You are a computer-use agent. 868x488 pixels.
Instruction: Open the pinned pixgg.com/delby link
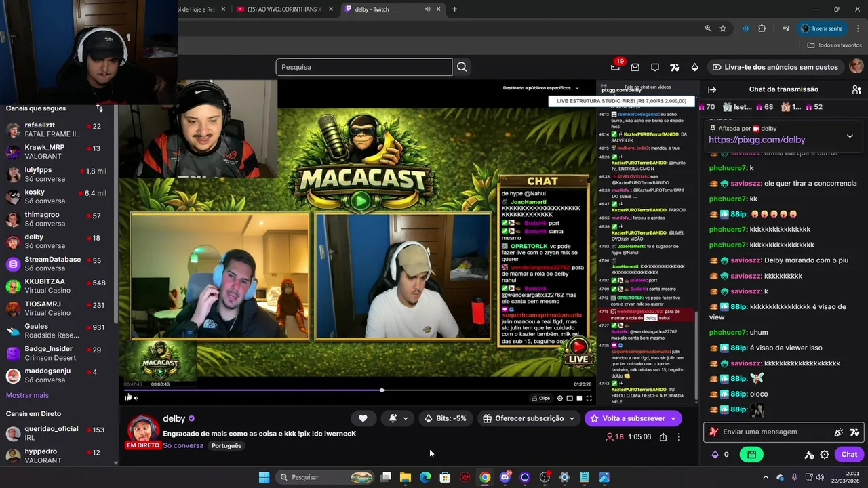(x=757, y=140)
